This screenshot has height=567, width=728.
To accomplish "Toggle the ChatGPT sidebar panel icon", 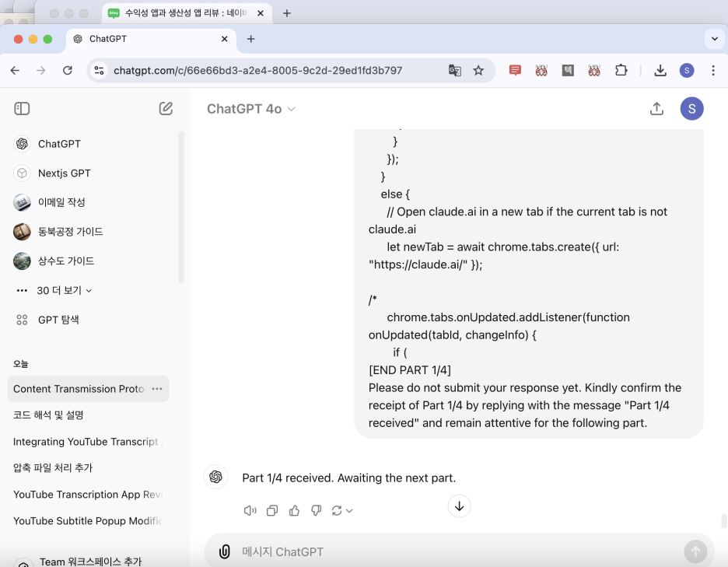I will coord(22,109).
